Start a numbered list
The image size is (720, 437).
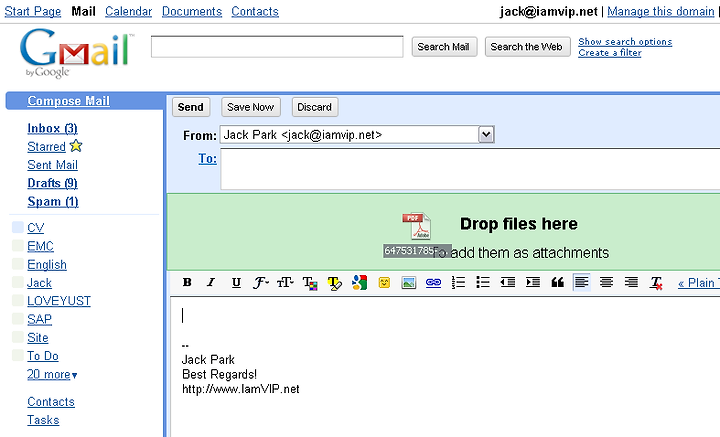(458, 282)
